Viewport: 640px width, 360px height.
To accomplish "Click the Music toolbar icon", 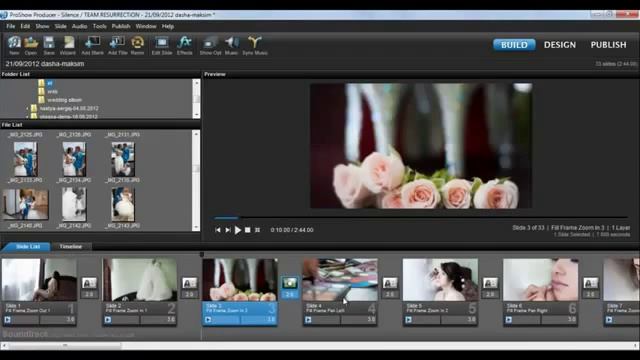I will [231, 45].
